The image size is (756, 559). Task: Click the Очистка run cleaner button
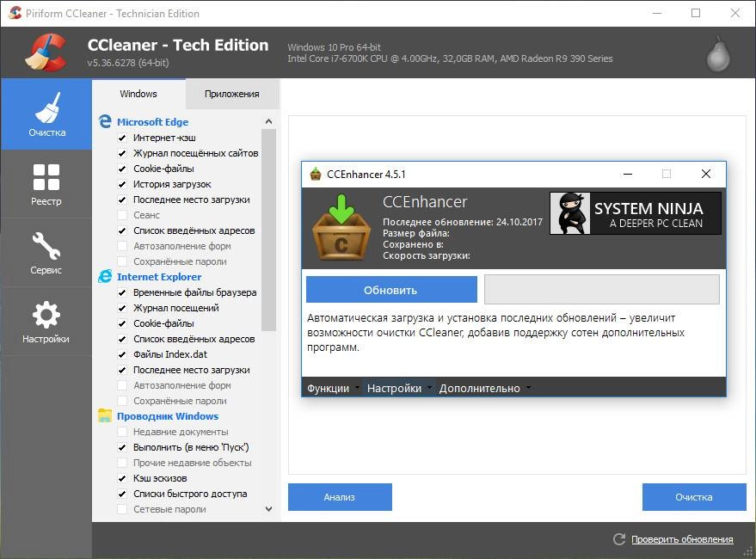click(x=694, y=497)
